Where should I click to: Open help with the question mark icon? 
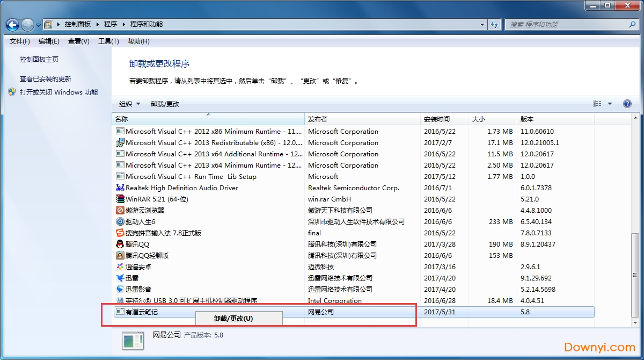point(627,104)
